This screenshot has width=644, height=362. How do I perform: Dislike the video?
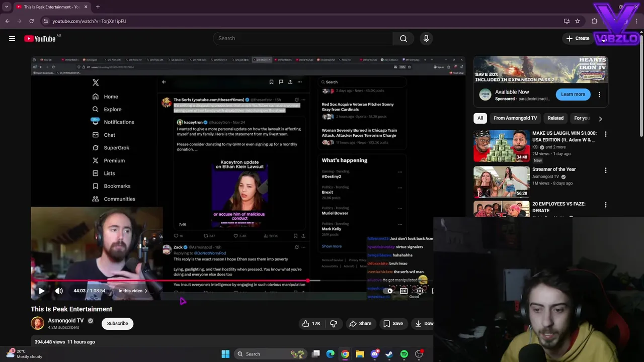point(334,323)
